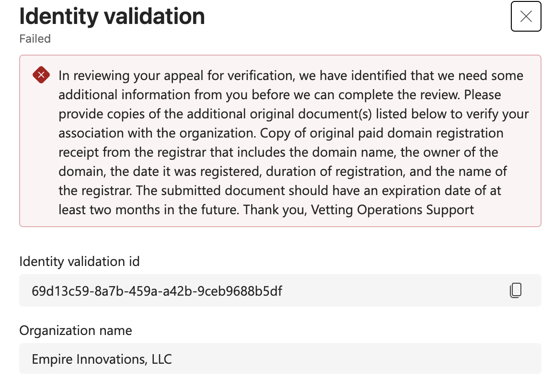Click the Identity validation heading
Image resolution: width=553 pixels, height=392 pixels.
coord(112,16)
